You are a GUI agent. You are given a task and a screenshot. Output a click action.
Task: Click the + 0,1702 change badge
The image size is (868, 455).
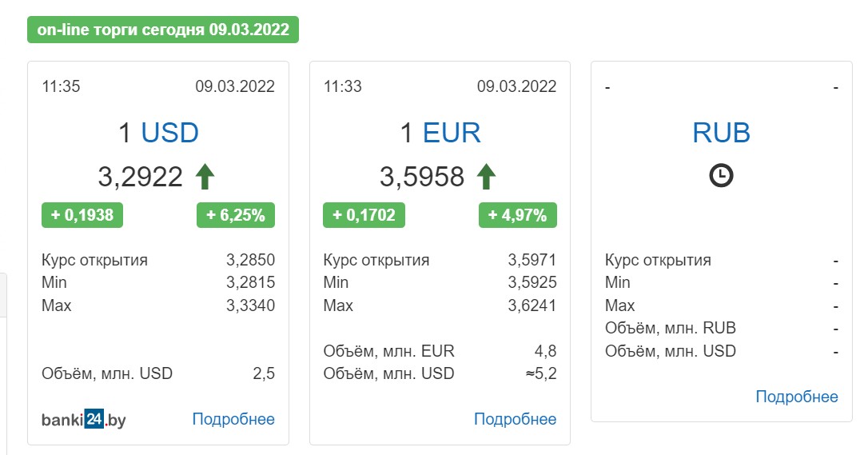(364, 215)
